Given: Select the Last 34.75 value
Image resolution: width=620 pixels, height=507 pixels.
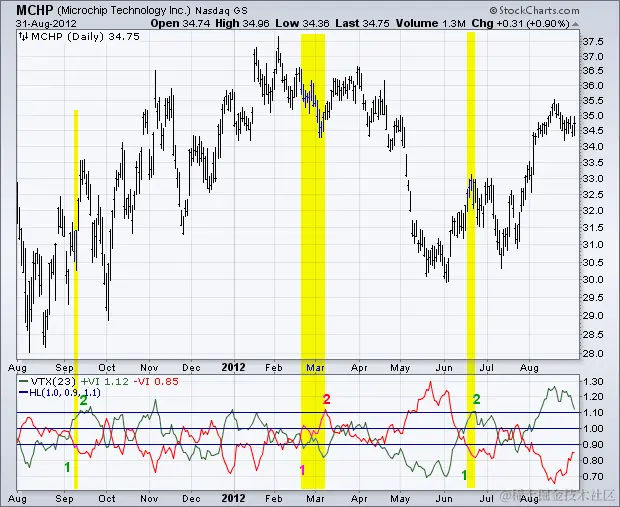Looking at the screenshot, I should (362, 23).
